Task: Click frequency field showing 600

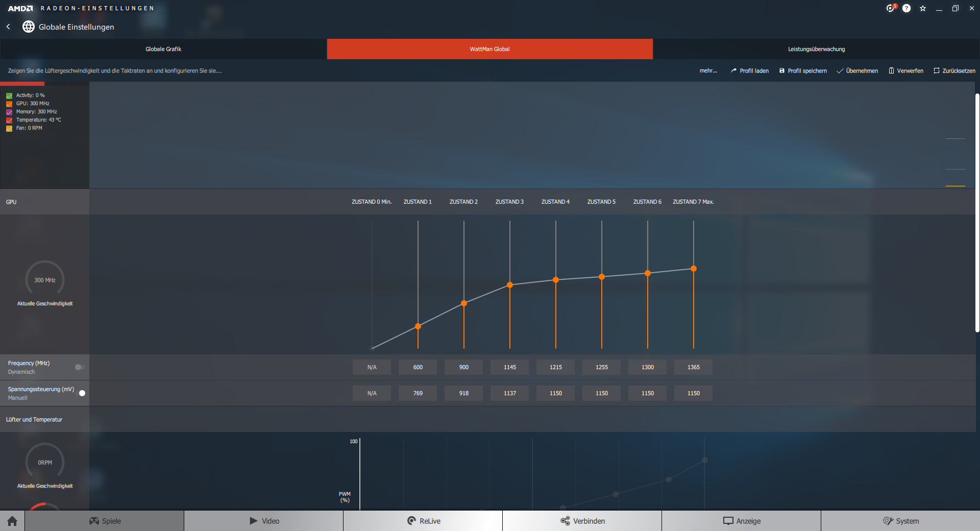Action: point(418,367)
